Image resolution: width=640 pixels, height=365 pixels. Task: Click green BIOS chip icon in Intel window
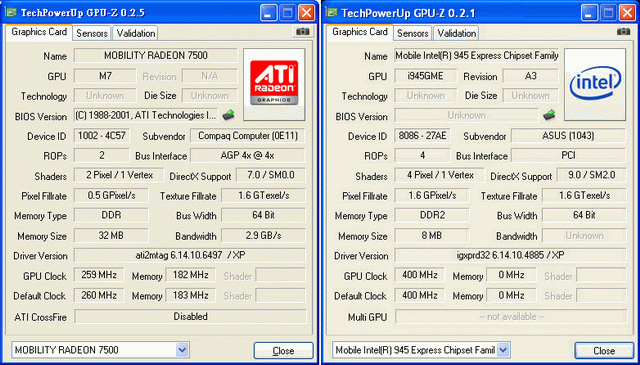click(549, 116)
